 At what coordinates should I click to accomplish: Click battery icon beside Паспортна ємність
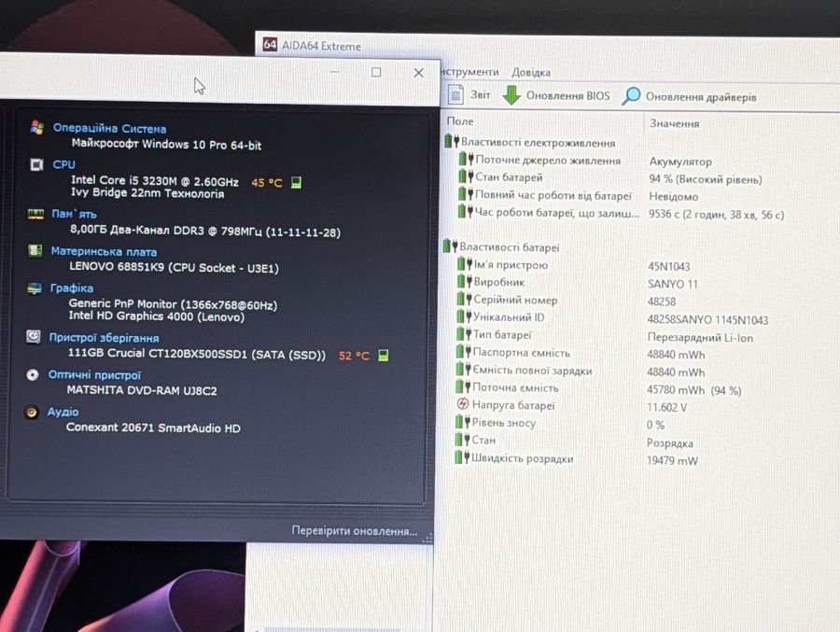coord(463,352)
